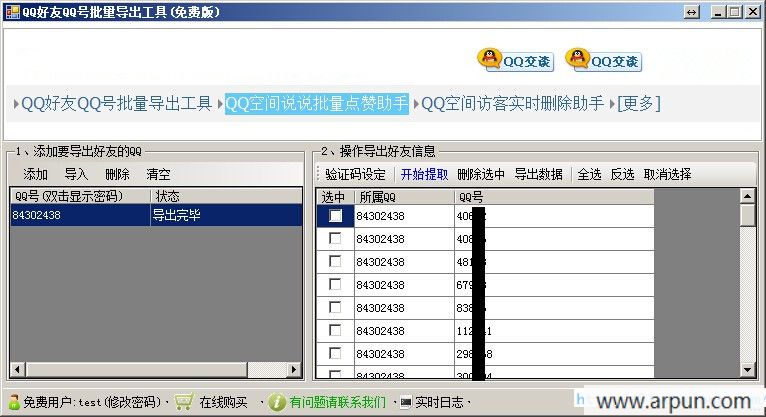Click the 导出完毕 status cell

226,215
